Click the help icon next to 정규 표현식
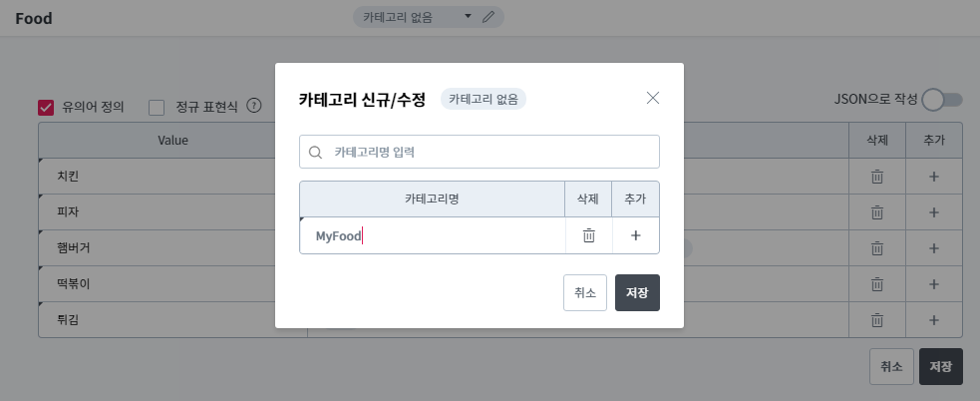 tap(254, 106)
